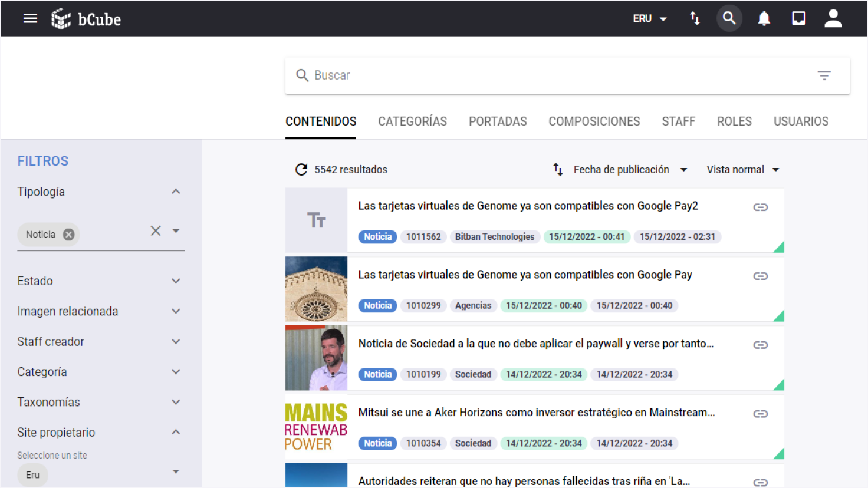This screenshot has height=488, width=868.
Task: Open thumbnail of the Mitsui Mainstream article
Action: click(x=317, y=427)
